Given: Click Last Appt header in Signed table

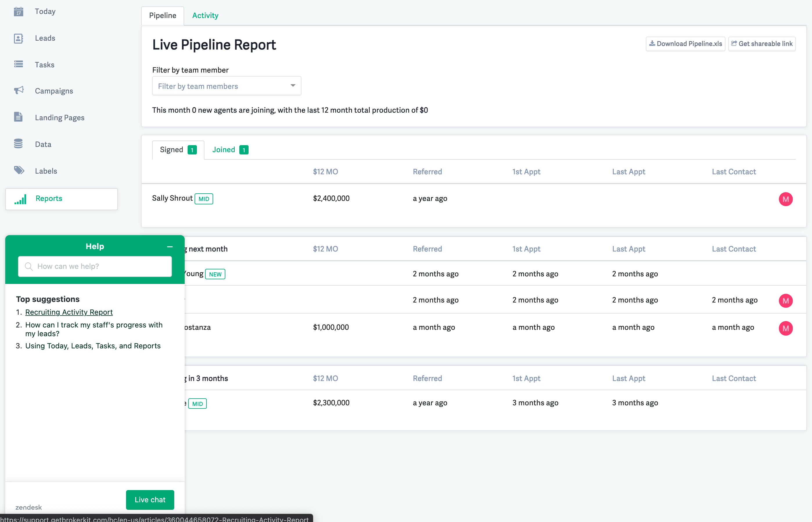Looking at the screenshot, I should coord(628,172).
